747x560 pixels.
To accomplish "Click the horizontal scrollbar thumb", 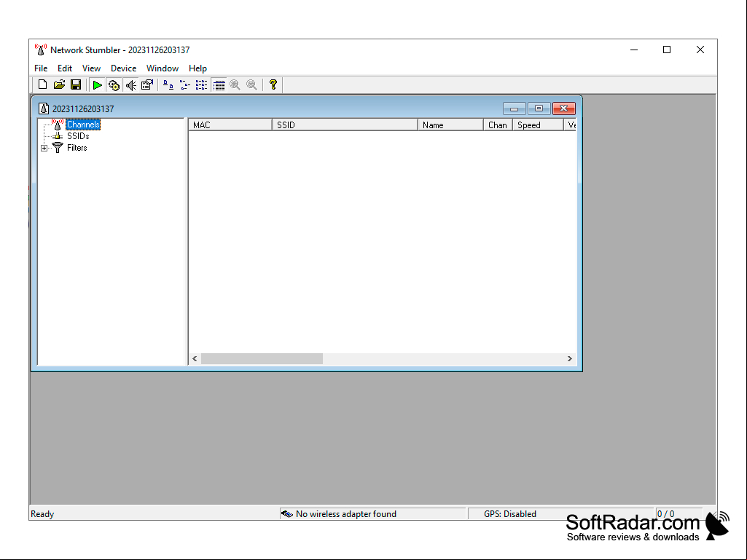I will click(262, 358).
